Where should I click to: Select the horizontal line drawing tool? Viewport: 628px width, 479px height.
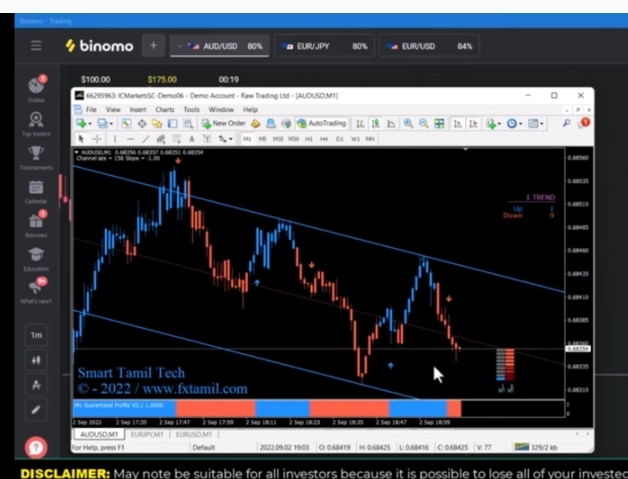pos(130,139)
